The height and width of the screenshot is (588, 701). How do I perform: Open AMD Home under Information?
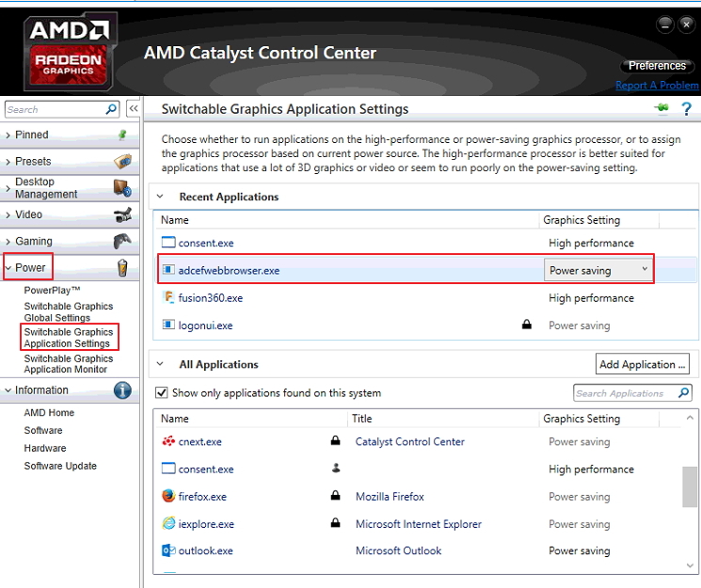tap(49, 412)
